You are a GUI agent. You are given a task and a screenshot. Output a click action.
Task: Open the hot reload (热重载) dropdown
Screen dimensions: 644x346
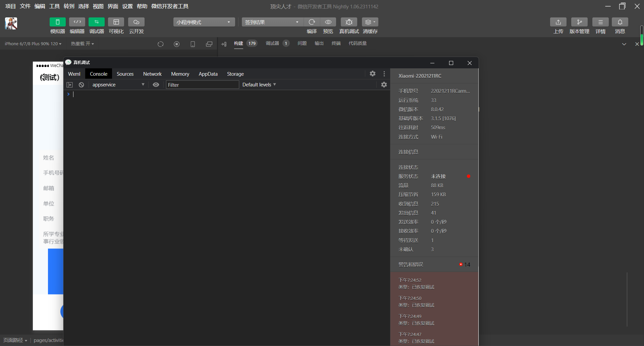click(82, 44)
